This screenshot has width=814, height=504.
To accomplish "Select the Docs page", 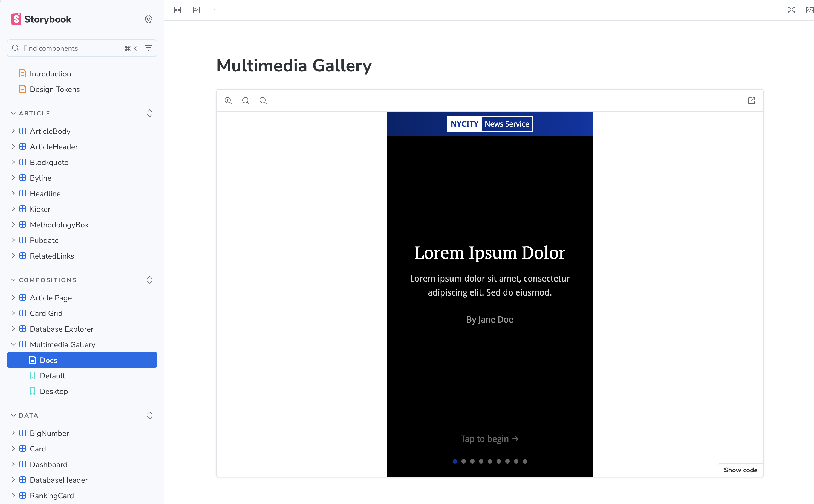I will (82, 360).
